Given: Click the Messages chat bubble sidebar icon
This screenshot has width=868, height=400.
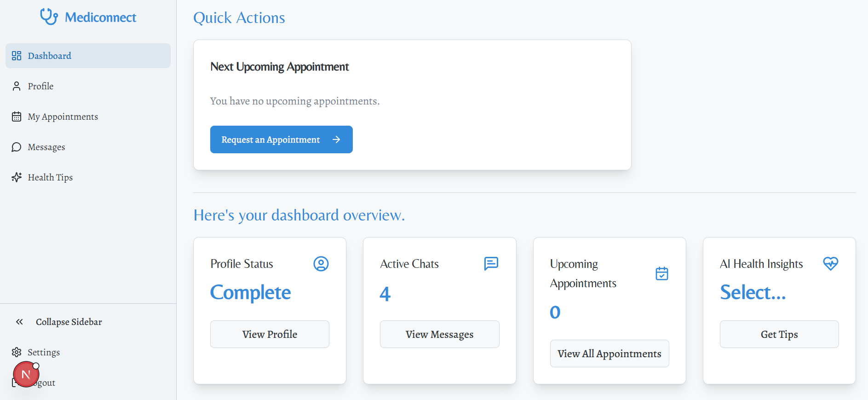Looking at the screenshot, I should (x=17, y=147).
